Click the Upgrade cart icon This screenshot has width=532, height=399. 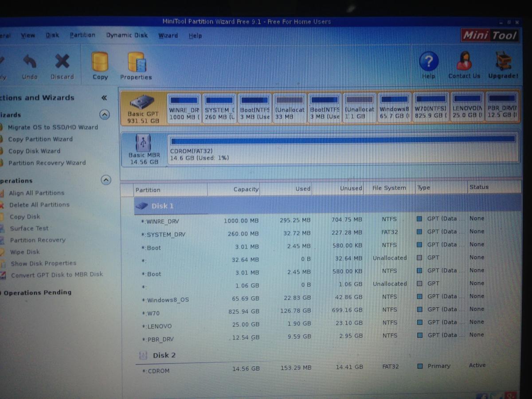[x=503, y=62]
